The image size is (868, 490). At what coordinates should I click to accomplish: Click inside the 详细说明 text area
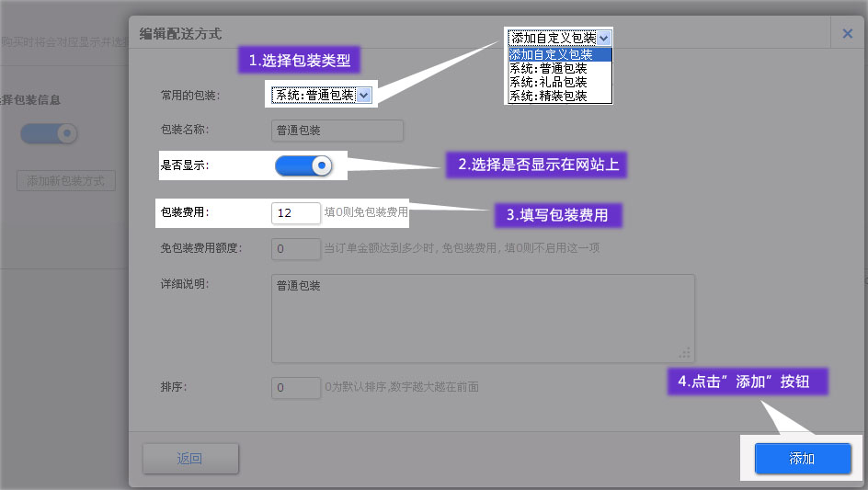pos(482,317)
